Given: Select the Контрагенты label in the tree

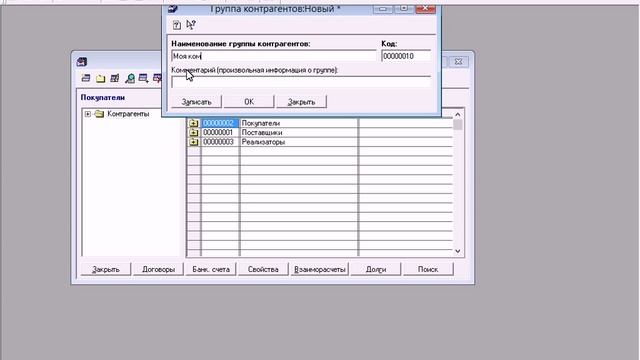Looking at the screenshot, I should [x=128, y=114].
